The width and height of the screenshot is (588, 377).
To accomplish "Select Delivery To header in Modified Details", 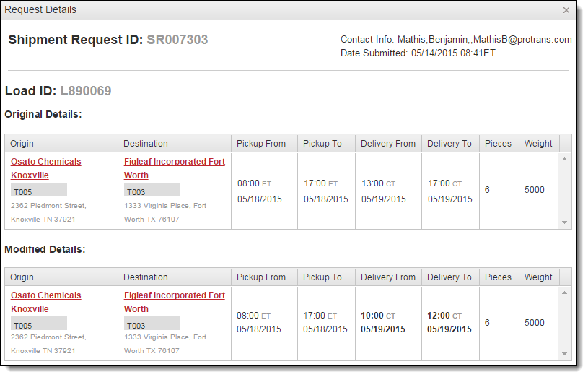I will (449, 277).
